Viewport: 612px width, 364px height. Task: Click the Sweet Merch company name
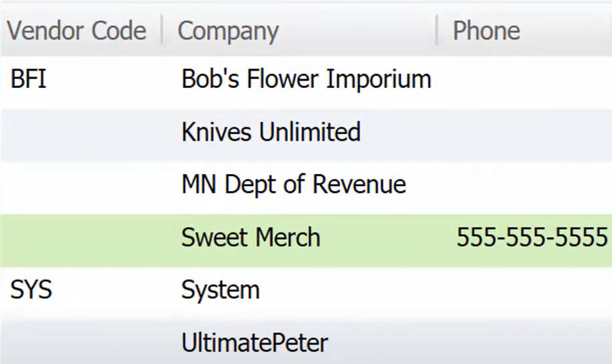pyautogui.click(x=251, y=237)
